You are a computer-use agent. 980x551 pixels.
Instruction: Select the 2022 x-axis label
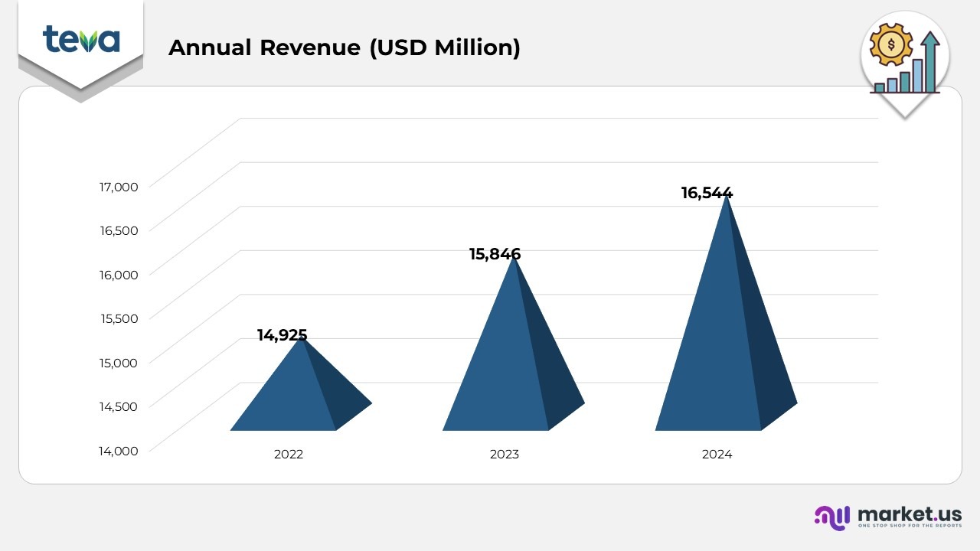tap(289, 455)
